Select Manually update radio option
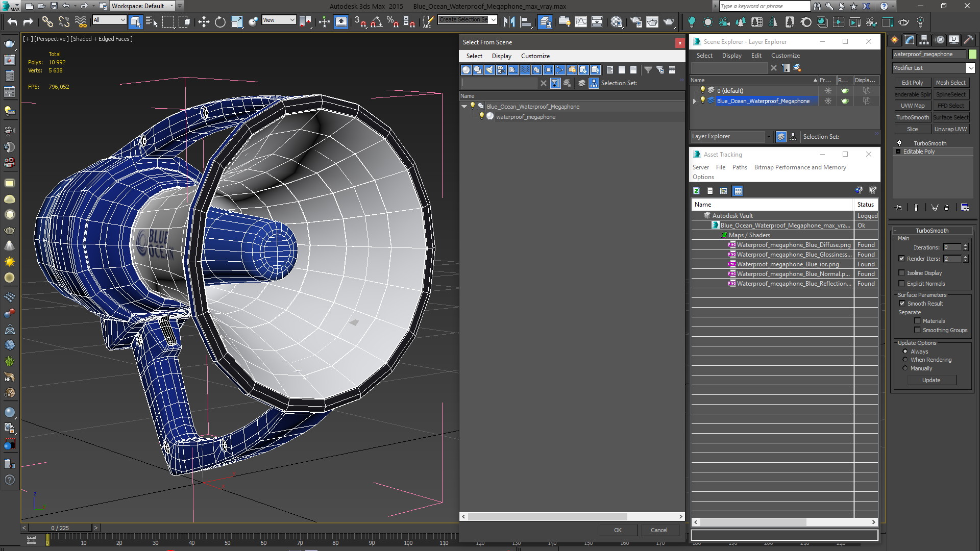Viewport: 980px width, 551px height. pyautogui.click(x=905, y=368)
